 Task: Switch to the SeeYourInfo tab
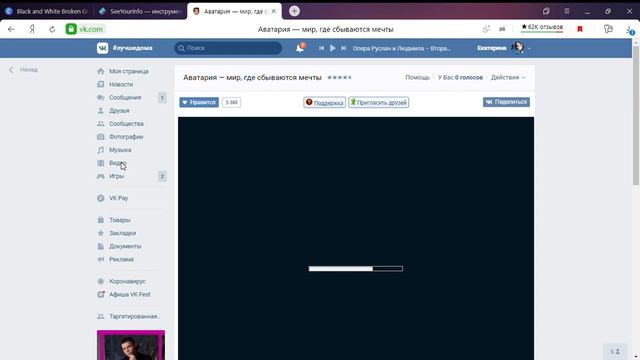point(141,11)
